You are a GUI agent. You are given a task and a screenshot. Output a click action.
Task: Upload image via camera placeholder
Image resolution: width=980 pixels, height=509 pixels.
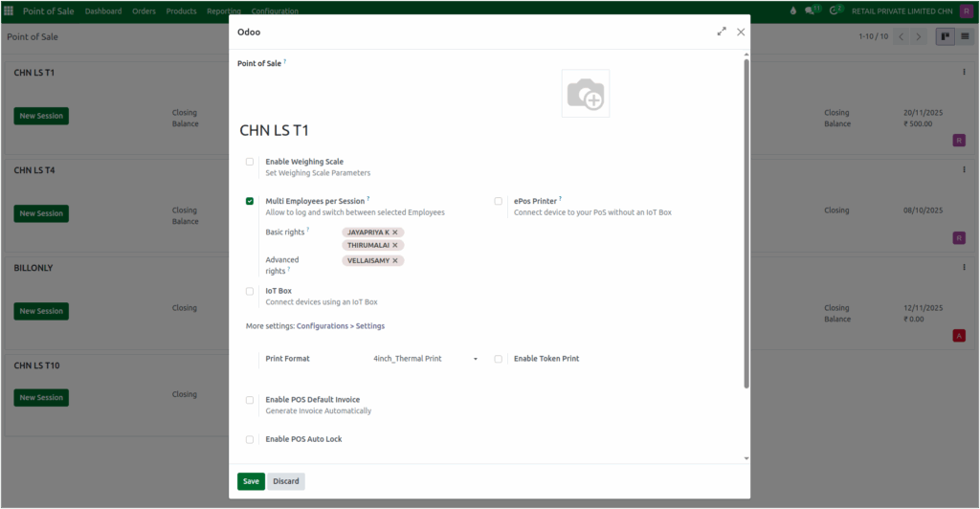[586, 94]
